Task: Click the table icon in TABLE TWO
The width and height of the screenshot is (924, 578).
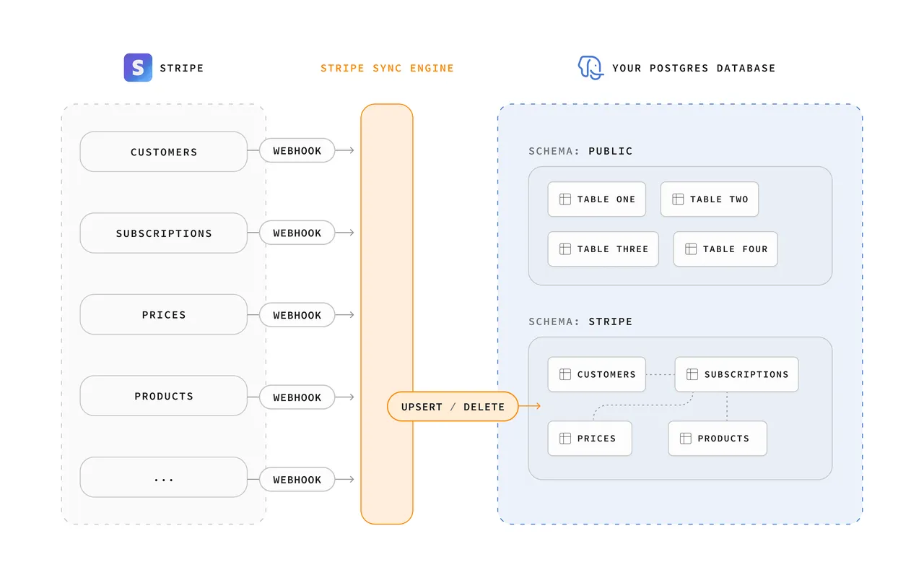Action: (x=678, y=199)
